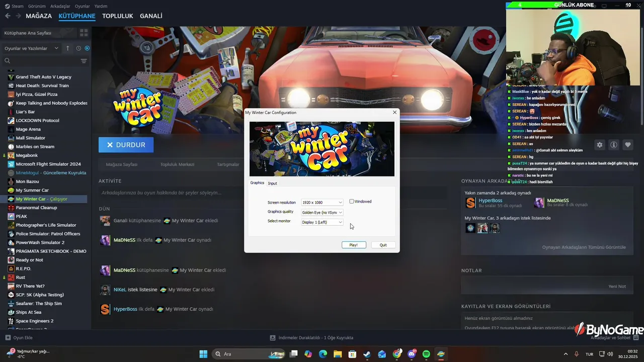Toggle the library grid view icon
This screenshot has width=644, height=362.
84,33
